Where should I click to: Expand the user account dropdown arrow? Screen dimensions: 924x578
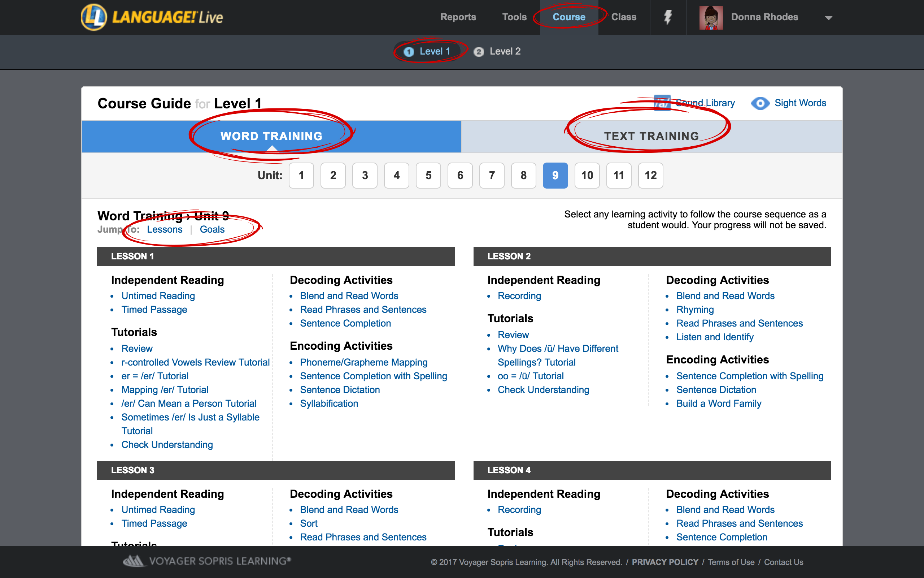(x=828, y=18)
